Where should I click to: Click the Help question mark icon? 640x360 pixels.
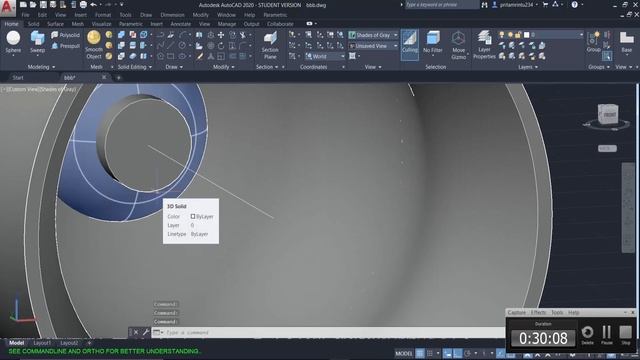(574, 4)
